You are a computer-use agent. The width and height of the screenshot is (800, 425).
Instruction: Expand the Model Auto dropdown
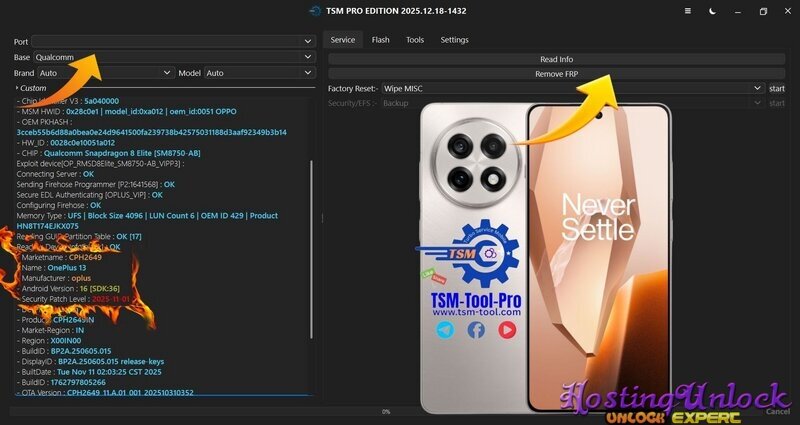tap(259, 73)
